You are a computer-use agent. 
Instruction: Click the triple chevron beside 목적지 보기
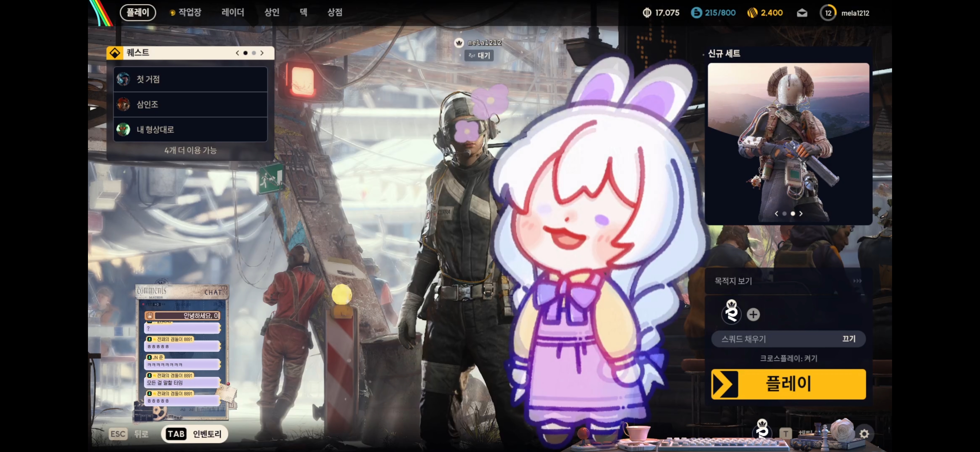coord(857,281)
